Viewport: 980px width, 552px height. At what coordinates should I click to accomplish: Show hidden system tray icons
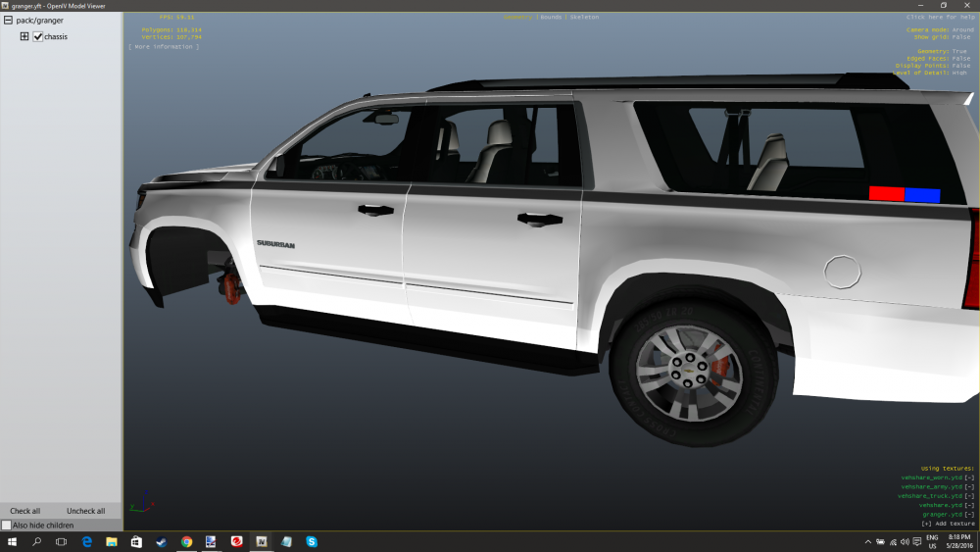tap(867, 542)
